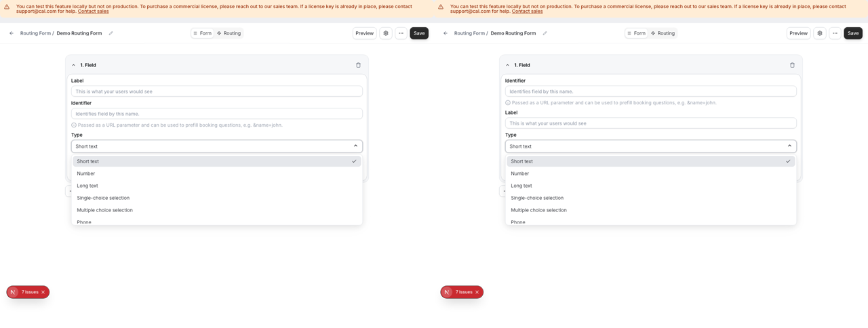
Task: Click trash icon on right pane's Field card
Action: pyautogui.click(x=792, y=65)
